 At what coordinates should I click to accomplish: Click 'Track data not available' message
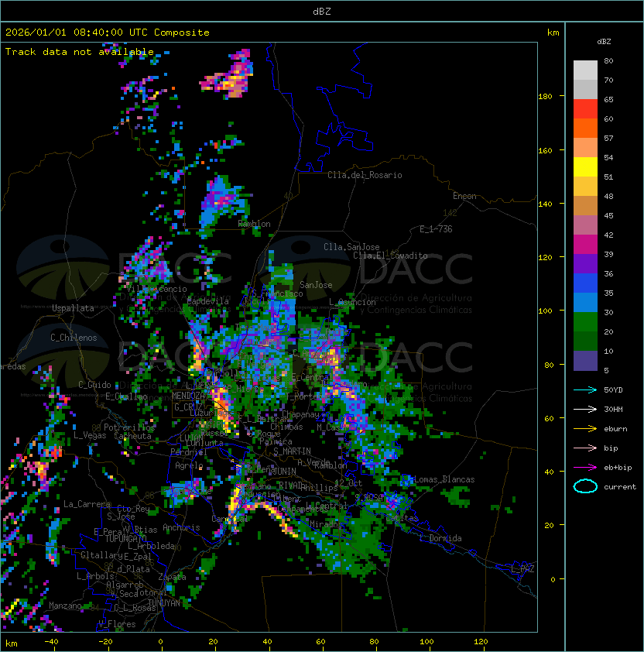tap(80, 52)
